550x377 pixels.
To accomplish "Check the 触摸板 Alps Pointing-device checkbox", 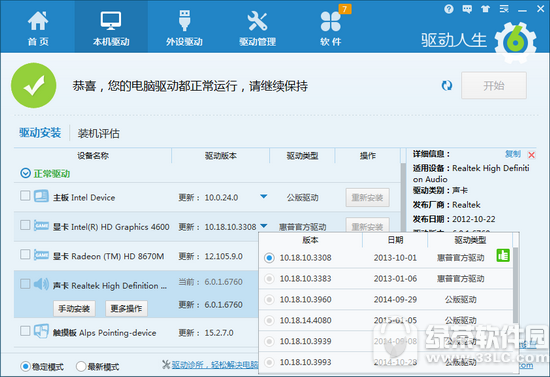I will pos(25,331).
